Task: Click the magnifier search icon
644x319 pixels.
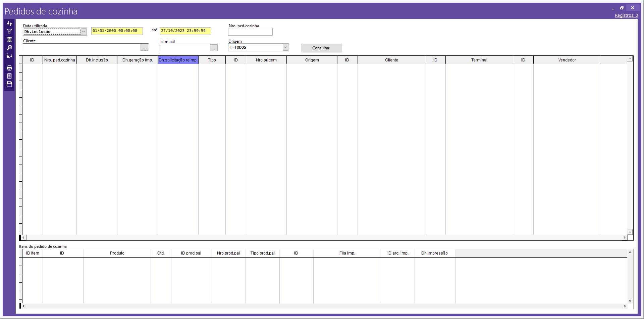Action: (9, 48)
